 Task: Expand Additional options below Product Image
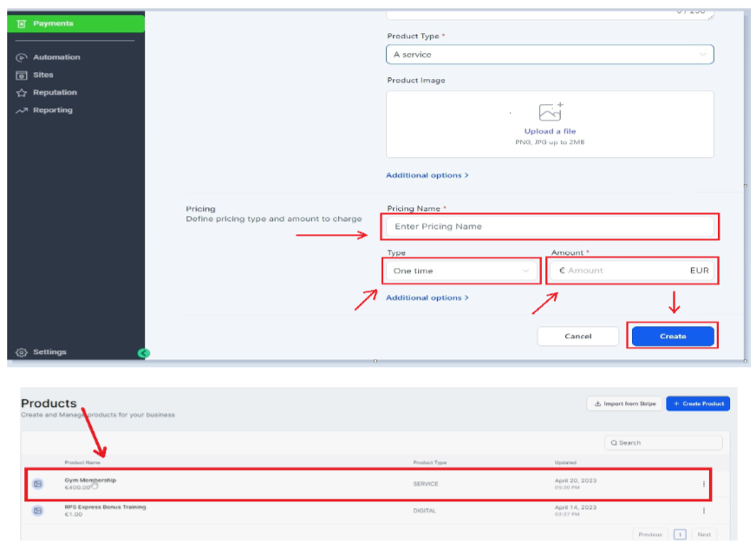[x=427, y=175]
